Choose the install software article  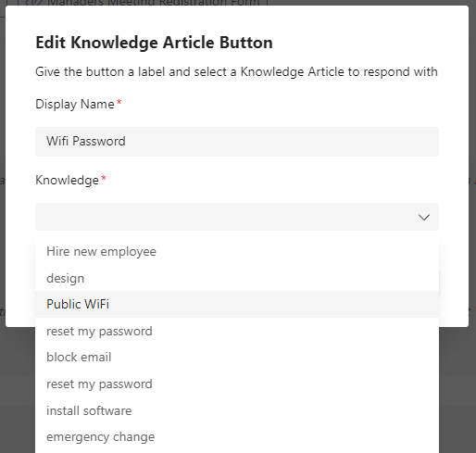point(237,410)
